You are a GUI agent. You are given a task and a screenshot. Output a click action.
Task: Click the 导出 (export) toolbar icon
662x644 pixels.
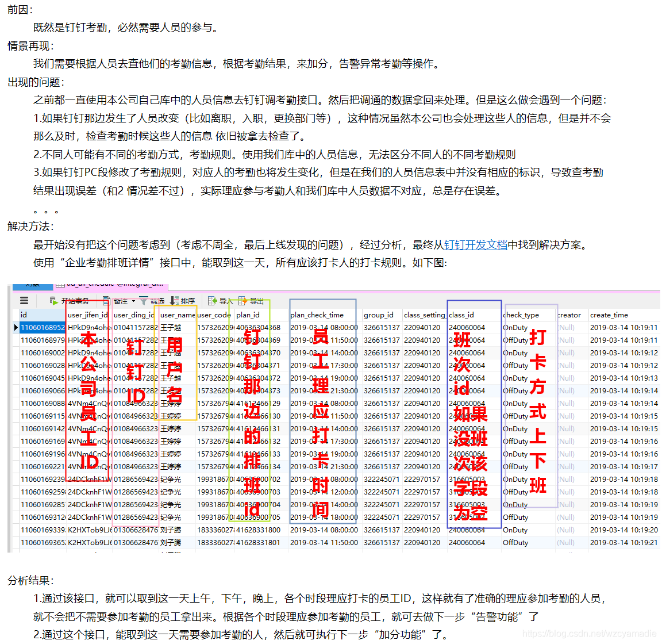click(x=243, y=301)
